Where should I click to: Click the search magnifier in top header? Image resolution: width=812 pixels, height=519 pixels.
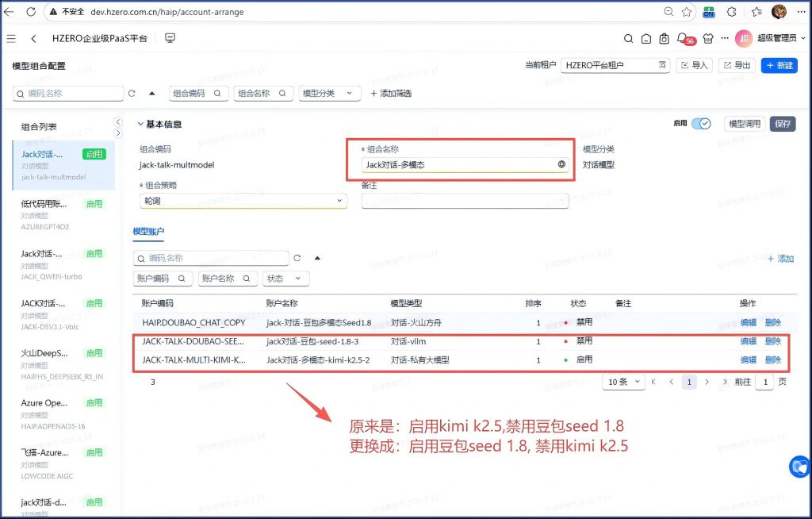tap(628, 38)
